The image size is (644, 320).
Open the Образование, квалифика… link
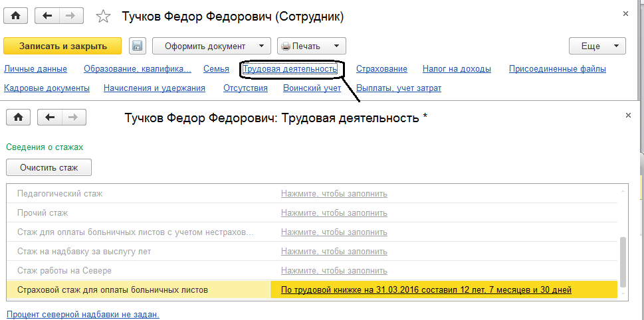138,69
